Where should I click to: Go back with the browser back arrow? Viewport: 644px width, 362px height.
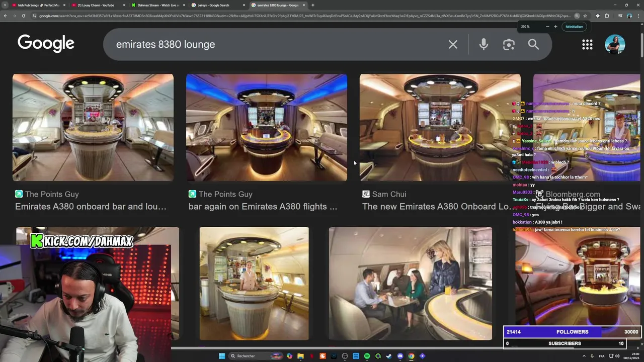(5, 16)
